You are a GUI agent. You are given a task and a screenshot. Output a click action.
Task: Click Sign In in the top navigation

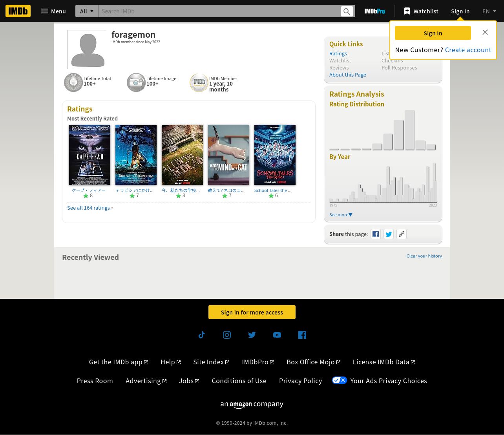pos(460,11)
